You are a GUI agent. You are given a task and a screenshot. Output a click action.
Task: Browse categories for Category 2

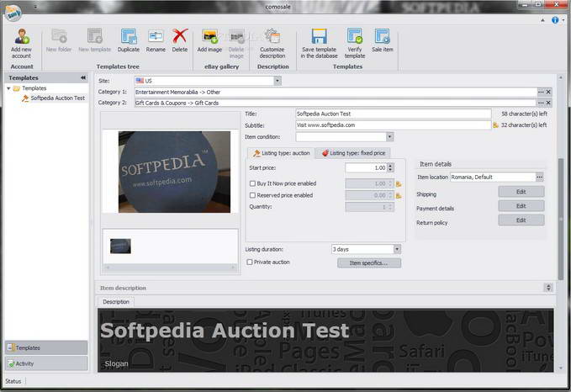click(x=541, y=103)
